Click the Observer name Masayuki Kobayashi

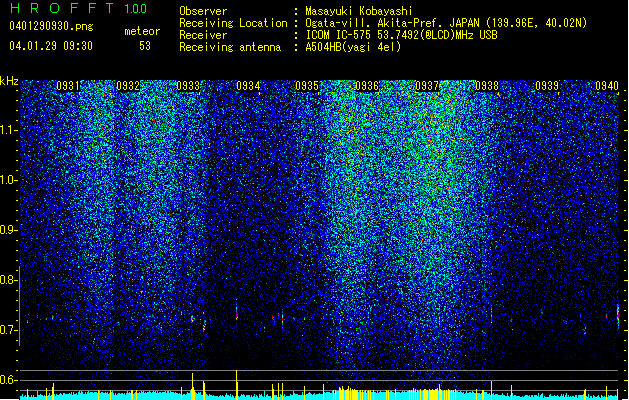(x=359, y=11)
